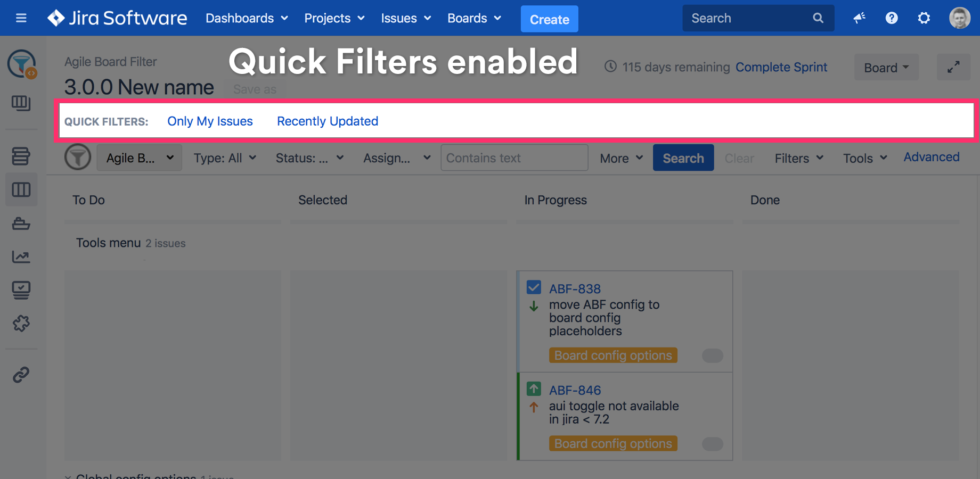Enter fullscreen with the expand arrows icon
The image size is (980, 479).
(953, 67)
